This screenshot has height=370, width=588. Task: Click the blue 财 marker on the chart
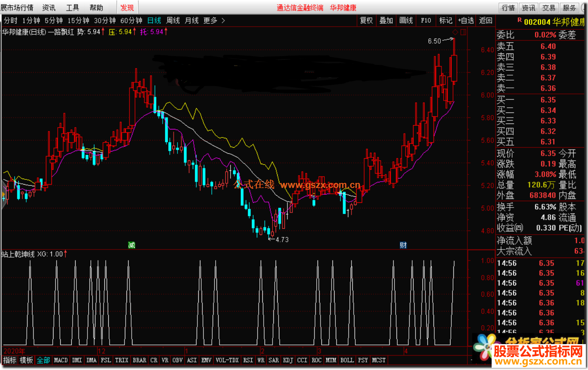pyautogui.click(x=403, y=245)
